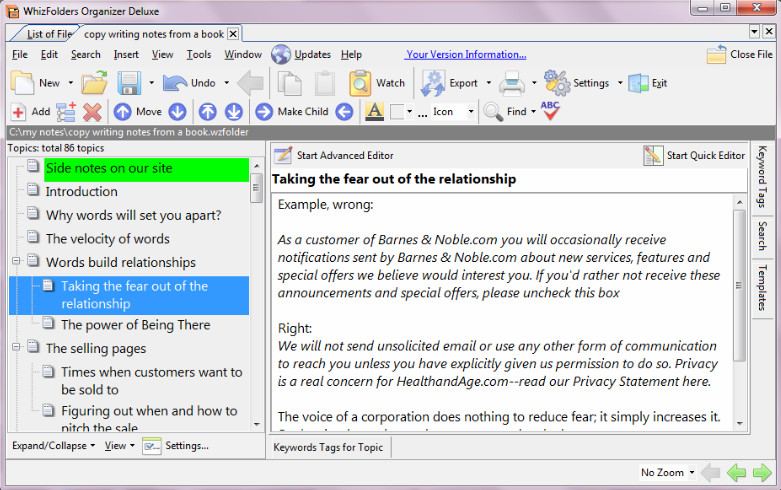The height and width of the screenshot is (490, 781).
Task: Open the New dropdown arrow
Action: (71, 83)
